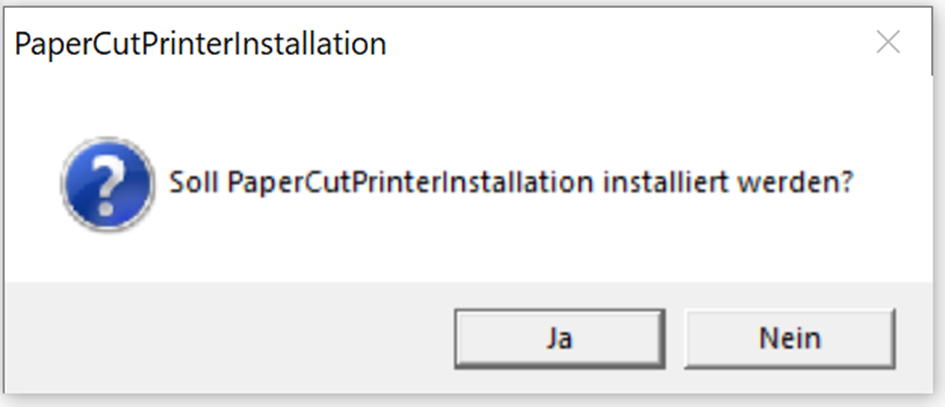Click the word "Soll" starting the question

[x=193, y=184]
